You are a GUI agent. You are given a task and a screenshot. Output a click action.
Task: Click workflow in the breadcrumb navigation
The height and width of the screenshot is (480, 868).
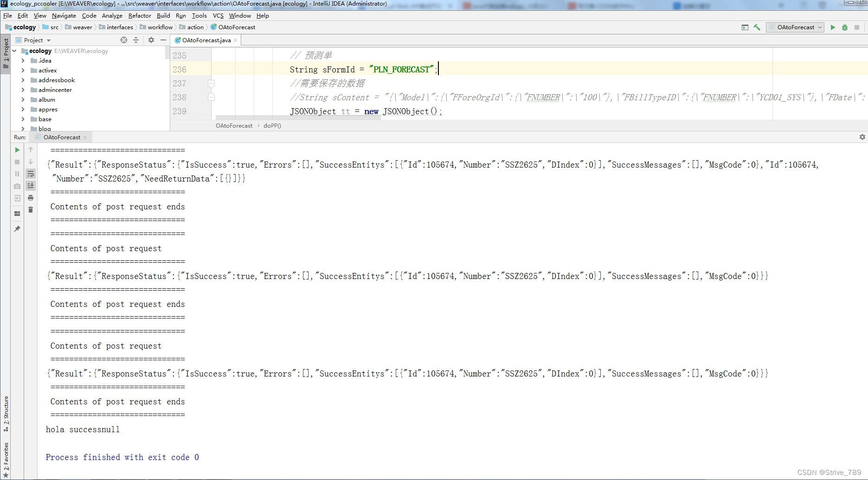tap(160, 27)
